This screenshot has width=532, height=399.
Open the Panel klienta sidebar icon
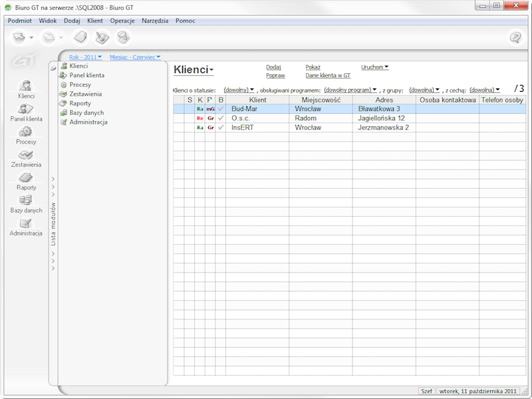tap(26, 112)
